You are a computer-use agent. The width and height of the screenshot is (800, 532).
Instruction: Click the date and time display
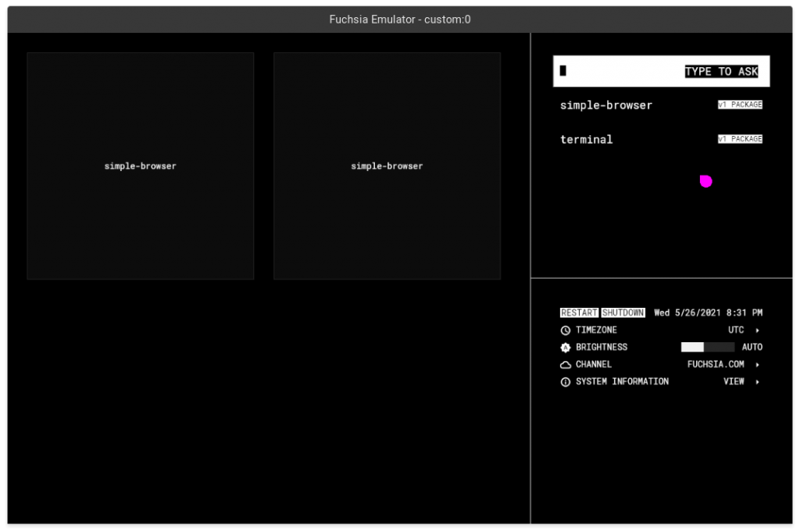tap(708, 312)
